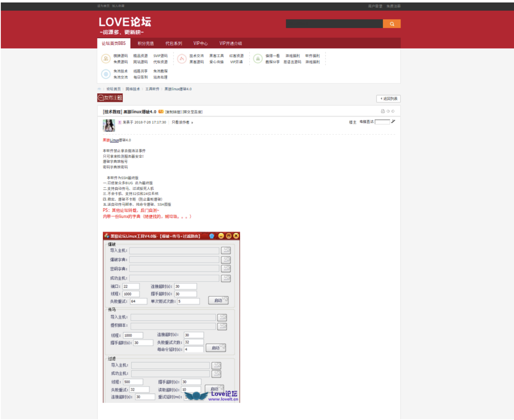This screenshot has width=514, height=420.
Task: Open the 积分充值 nav item
Action: (x=146, y=43)
